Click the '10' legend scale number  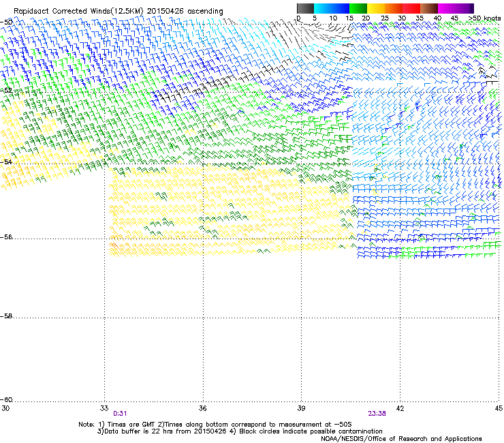tap(333, 18)
